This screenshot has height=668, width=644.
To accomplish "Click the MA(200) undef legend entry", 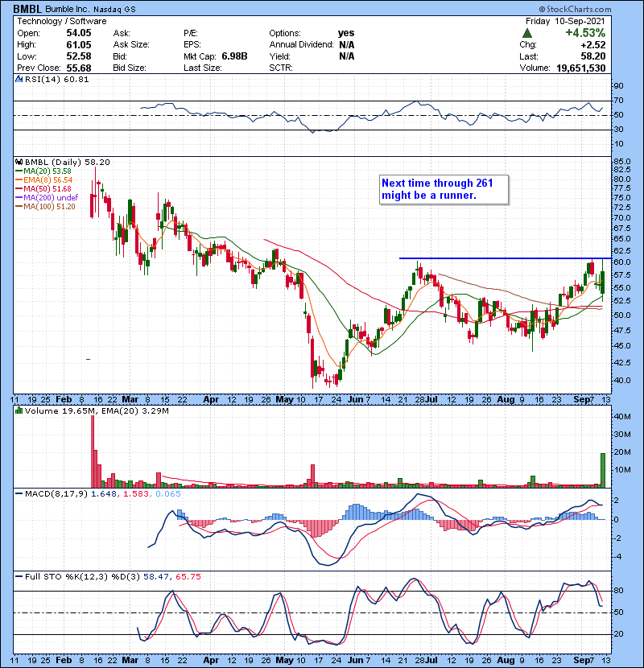I will [x=47, y=198].
